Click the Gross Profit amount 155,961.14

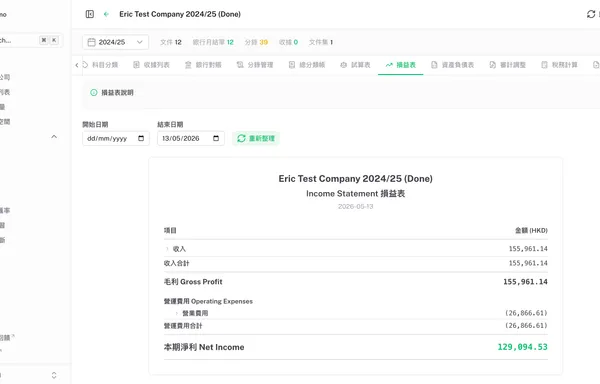[x=525, y=282]
